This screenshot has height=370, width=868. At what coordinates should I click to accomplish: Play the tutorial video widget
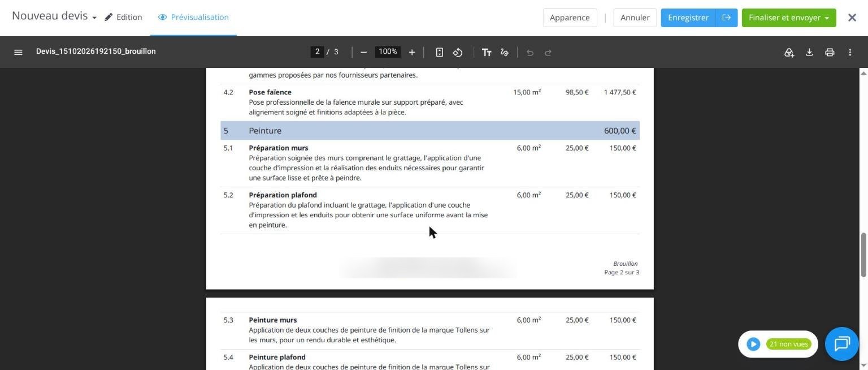[x=753, y=344]
